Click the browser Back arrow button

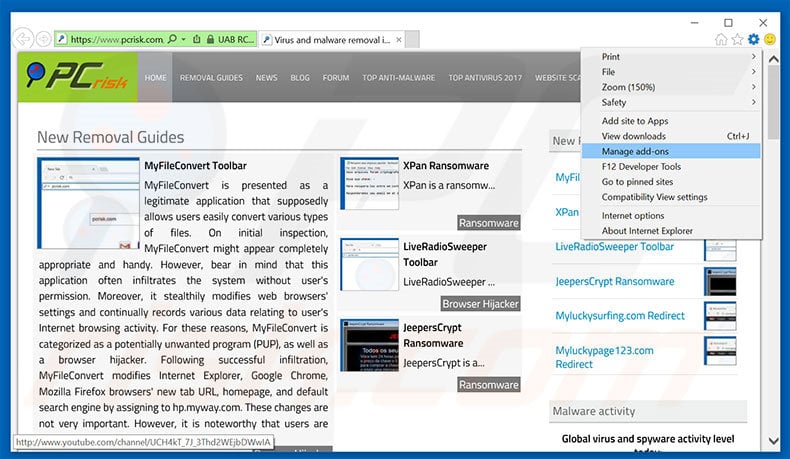(23, 39)
